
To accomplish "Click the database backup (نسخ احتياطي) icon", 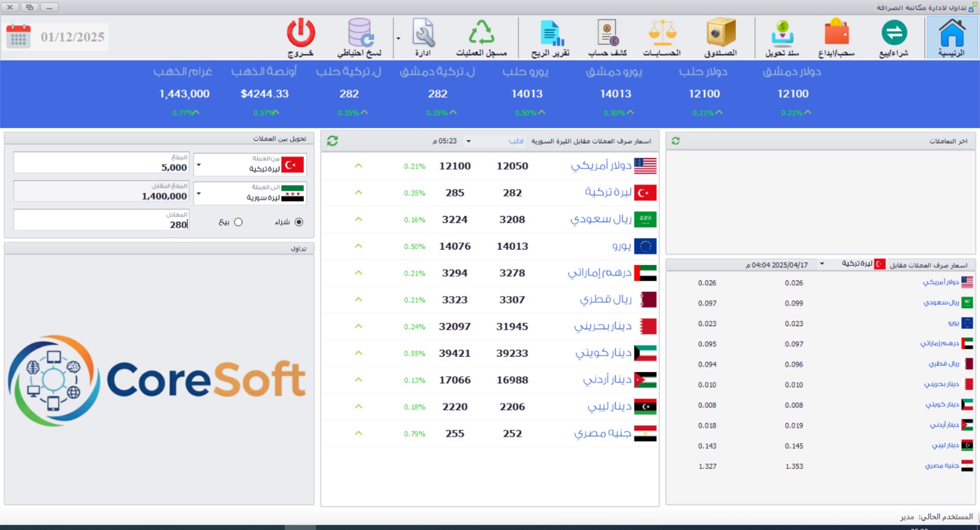I will 360,38.
